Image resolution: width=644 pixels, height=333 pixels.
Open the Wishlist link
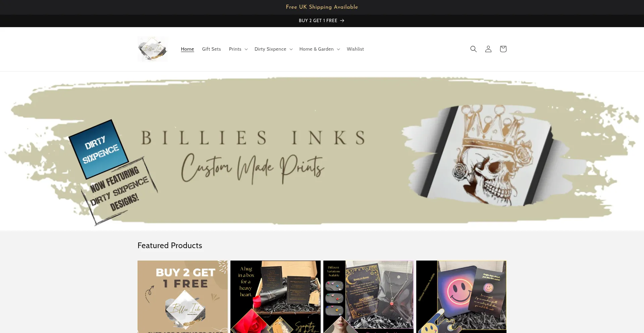[355, 49]
